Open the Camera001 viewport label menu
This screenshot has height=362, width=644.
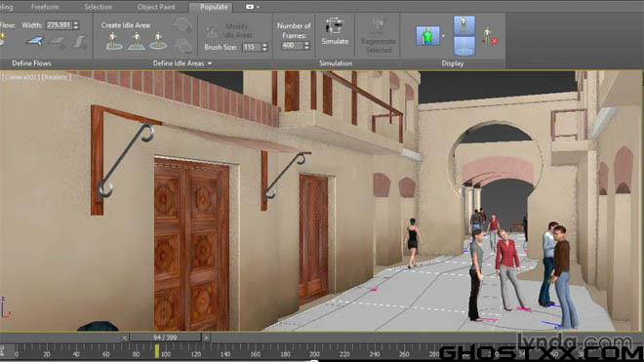click(x=20, y=77)
